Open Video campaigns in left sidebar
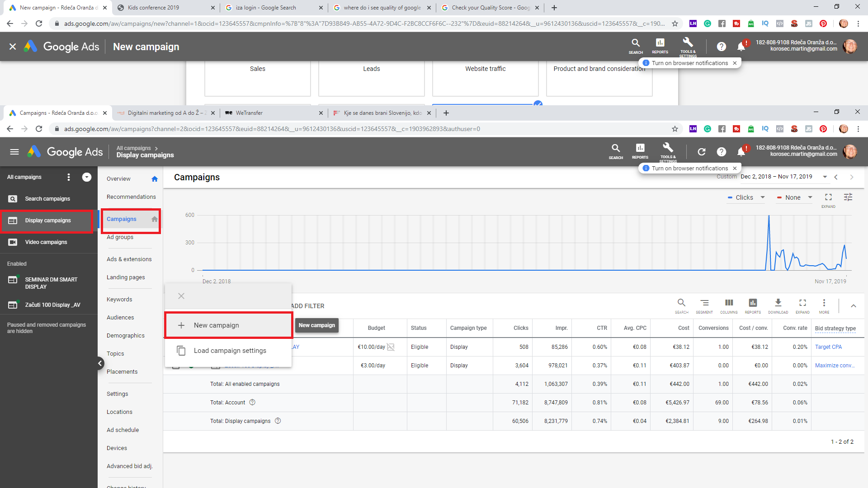The height and width of the screenshot is (488, 868). tap(46, 242)
